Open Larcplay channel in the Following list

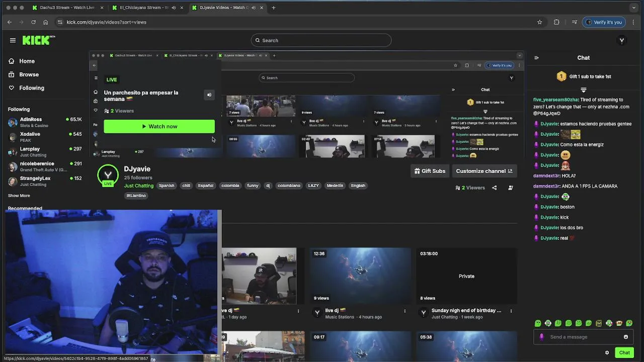(45, 152)
